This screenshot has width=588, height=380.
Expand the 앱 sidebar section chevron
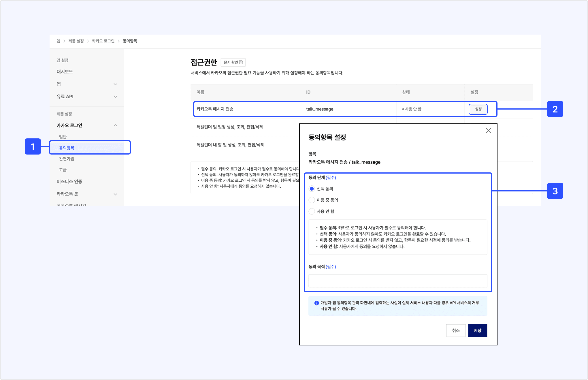(x=116, y=84)
